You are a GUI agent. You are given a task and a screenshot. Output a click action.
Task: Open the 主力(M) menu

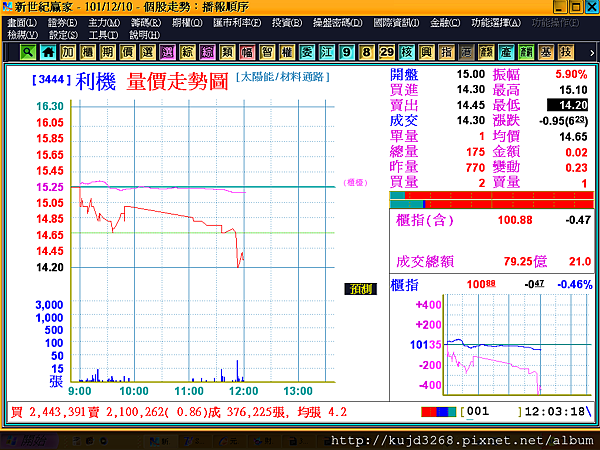pos(104,23)
